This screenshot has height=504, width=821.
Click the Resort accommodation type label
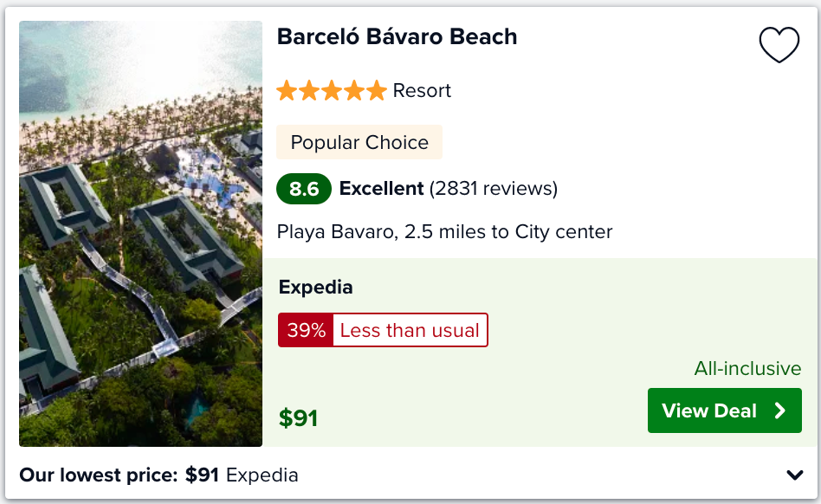[x=422, y=91]
